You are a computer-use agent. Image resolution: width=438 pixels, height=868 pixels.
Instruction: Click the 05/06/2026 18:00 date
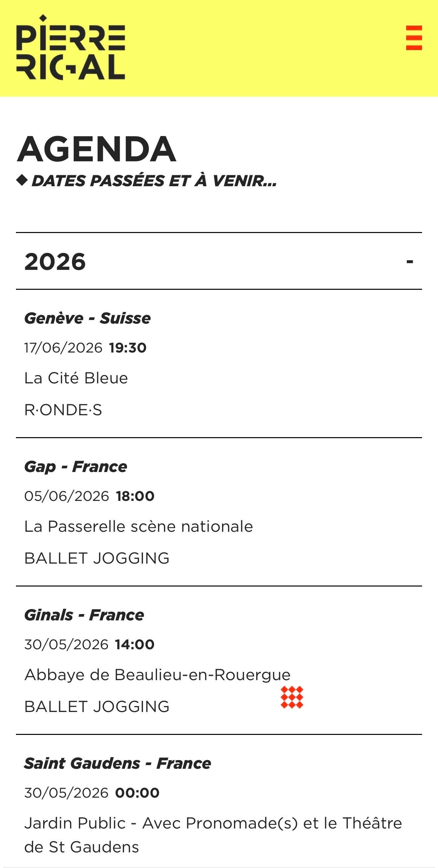[89, 496]
